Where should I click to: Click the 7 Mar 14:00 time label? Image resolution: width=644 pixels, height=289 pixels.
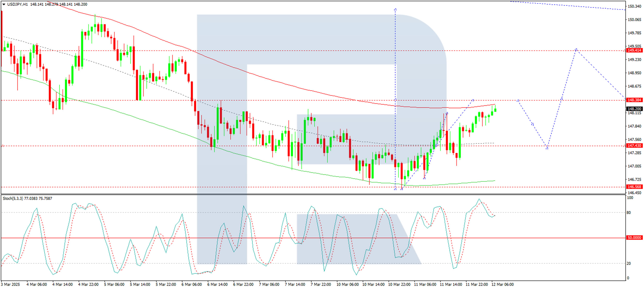295,284
